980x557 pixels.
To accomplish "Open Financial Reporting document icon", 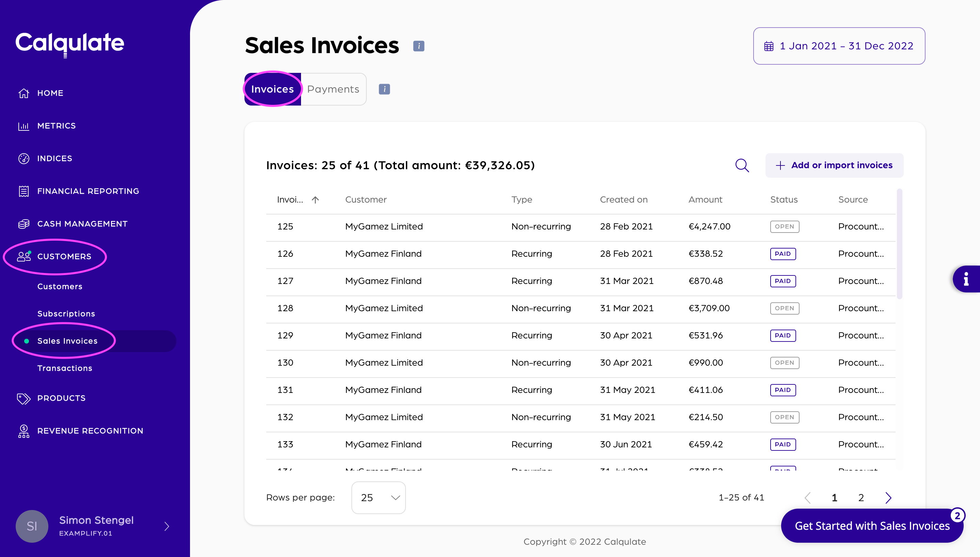I will click(x=24, y=191).
